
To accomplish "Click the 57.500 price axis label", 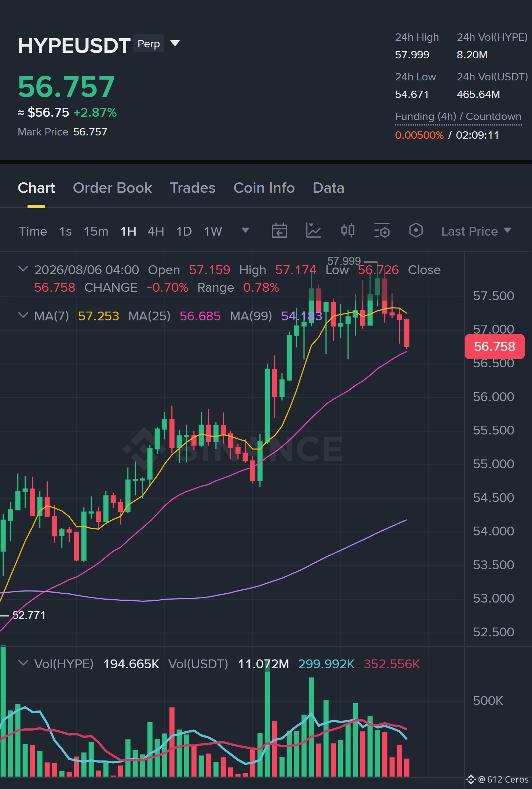I will [493, 296].
